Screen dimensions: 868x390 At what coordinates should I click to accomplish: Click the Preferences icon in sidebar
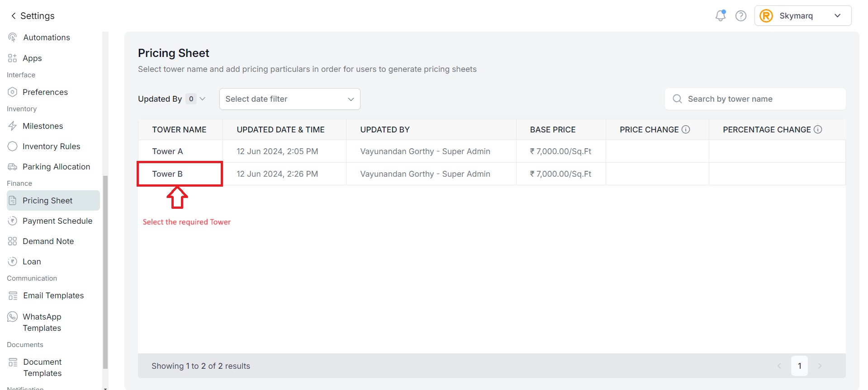pyautogui.click(x=13, y=92)
